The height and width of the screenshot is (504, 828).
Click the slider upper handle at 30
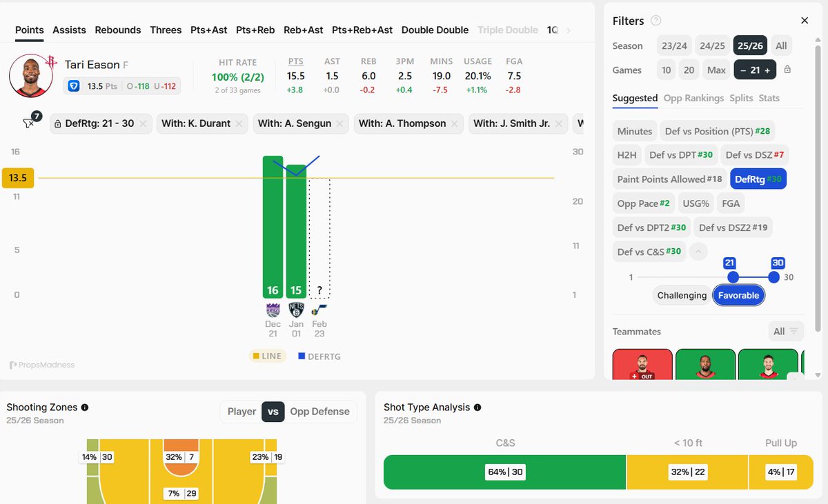click(x=773, y=277)
